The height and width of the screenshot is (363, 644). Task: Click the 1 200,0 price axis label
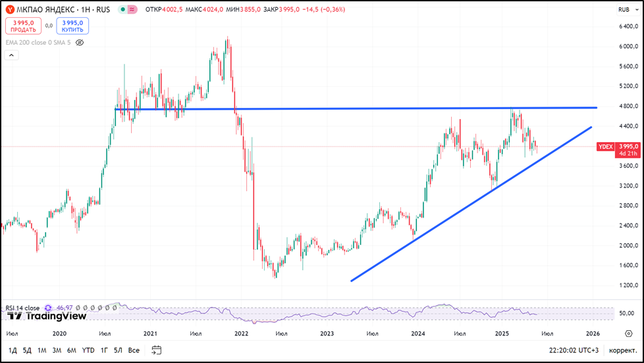point(628,285)
